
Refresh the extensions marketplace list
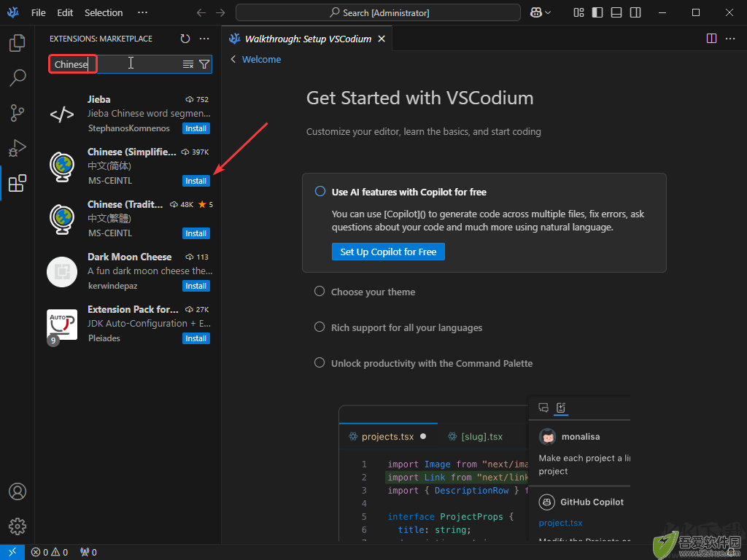(185, 39)
